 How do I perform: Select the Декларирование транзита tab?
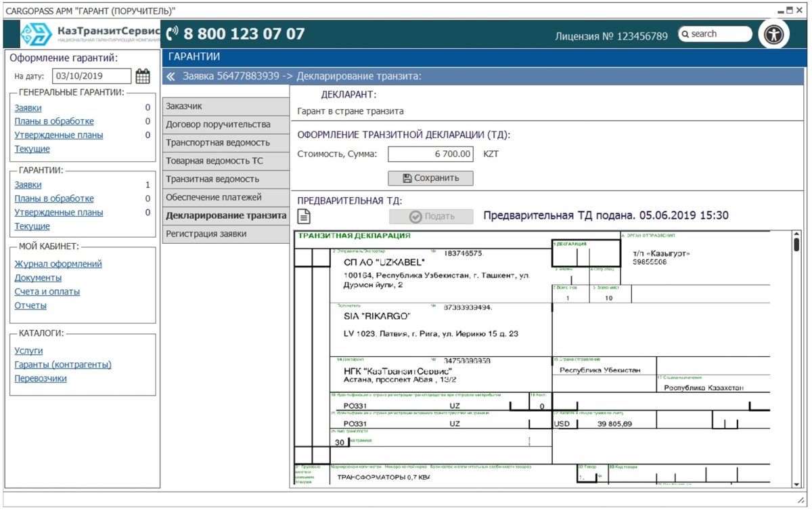(x=226, y=216)
